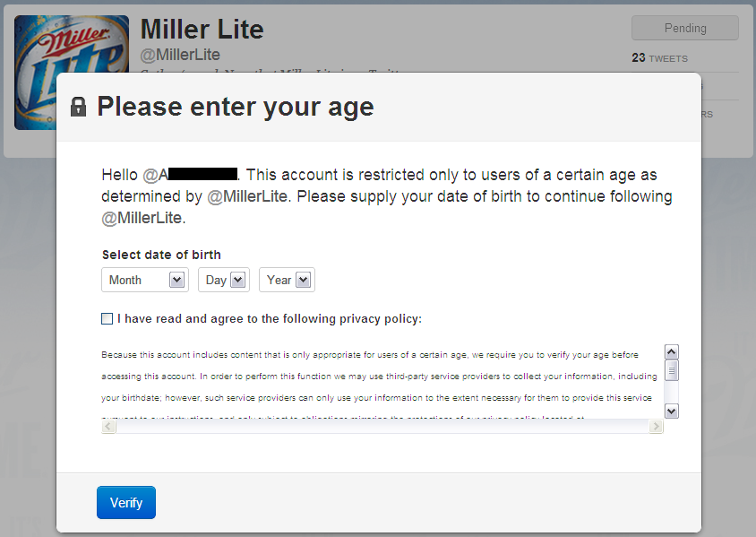Click the vertical scrollbar thumb in policy box
This screenshot has height=537, width=756.
coord(672,370)
